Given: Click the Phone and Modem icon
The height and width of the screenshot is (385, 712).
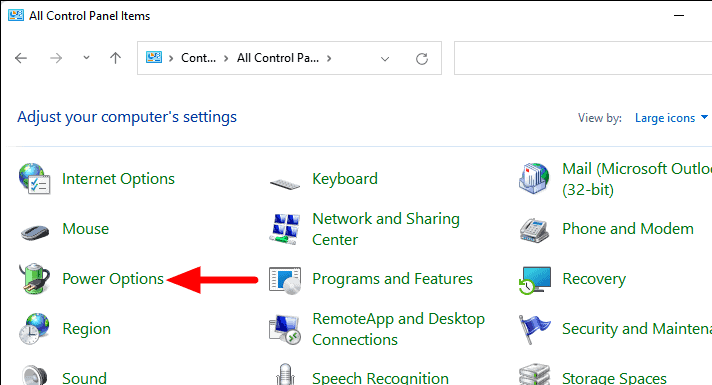Looking at the screenshot, I should (534, 230).
